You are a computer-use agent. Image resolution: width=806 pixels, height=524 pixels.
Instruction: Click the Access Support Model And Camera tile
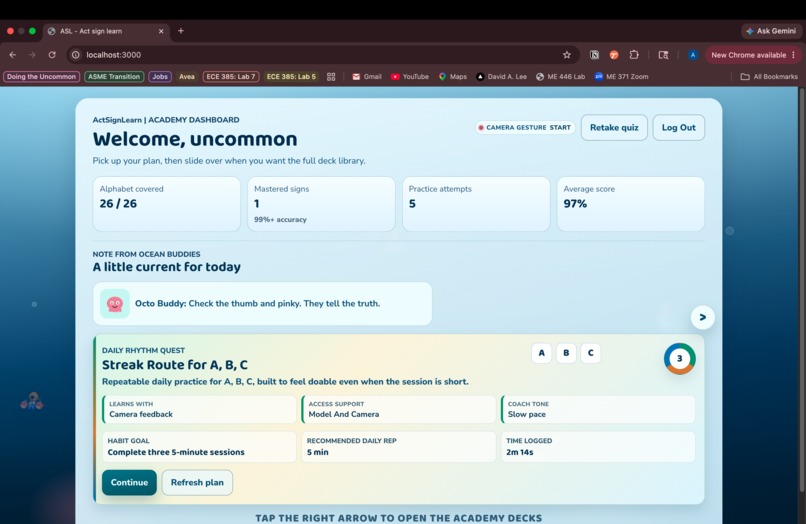[x=398, y=409]
